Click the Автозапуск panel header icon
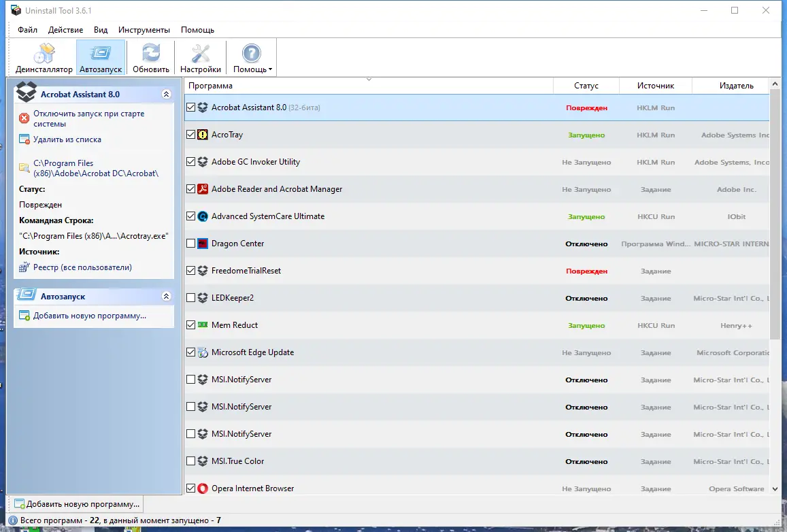The width and height of the screenshot is (787, 532). pos(26,295)
